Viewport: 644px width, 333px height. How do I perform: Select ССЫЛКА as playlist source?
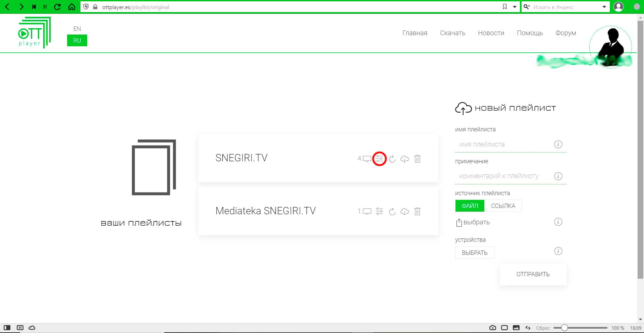503,206
